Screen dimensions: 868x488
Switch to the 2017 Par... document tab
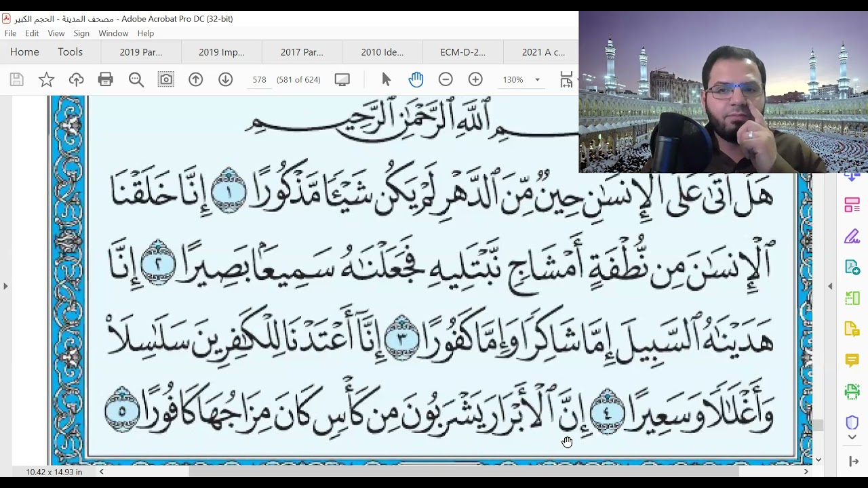click(x=302, y=52)
